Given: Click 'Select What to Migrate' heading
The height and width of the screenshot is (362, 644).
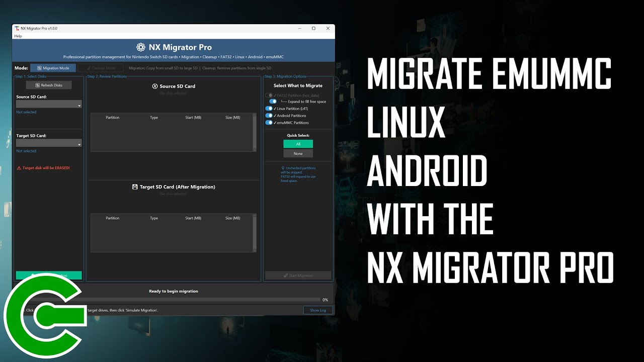Looking at the screenshot, I should coord(298,86).
